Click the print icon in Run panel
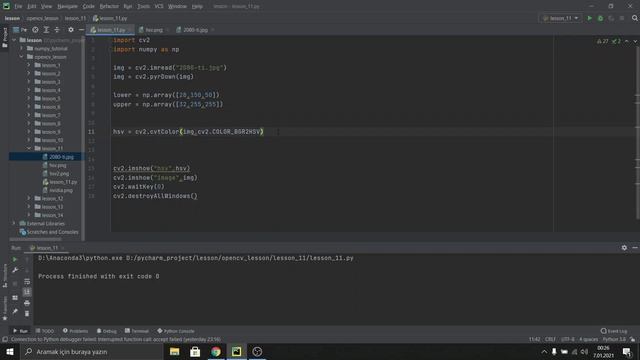Screen dimensions: 640x360 pos(27,303)
